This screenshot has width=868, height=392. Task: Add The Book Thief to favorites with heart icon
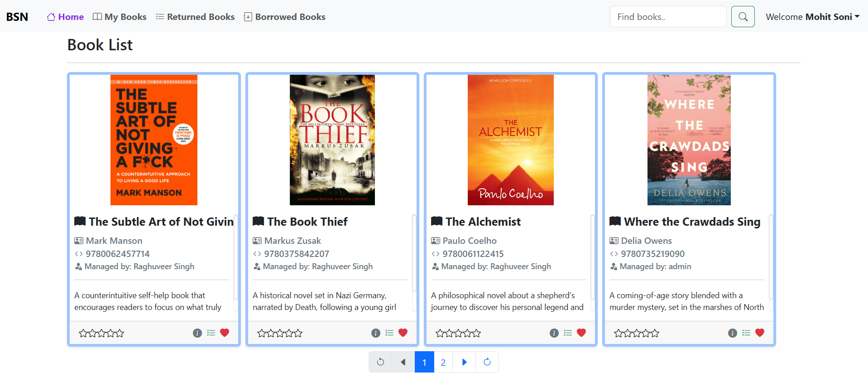point(403,333)
